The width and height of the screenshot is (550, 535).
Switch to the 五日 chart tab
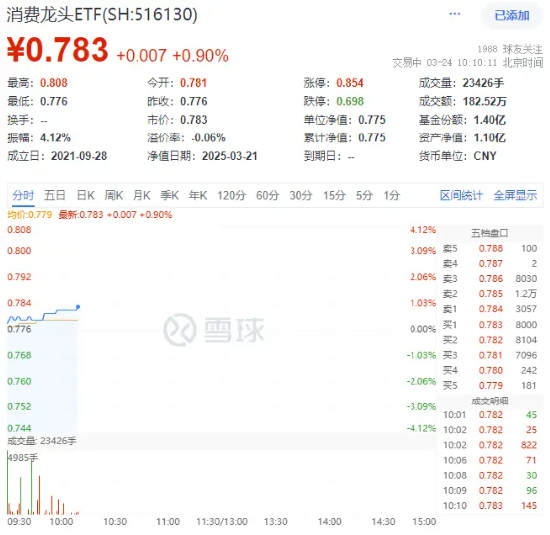pyautogui.click(x=54, y=195)
